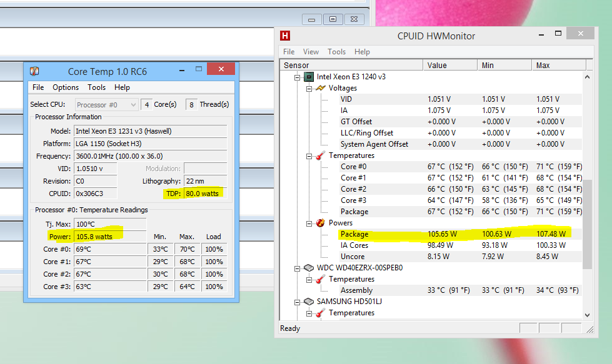The width and height of the screenshot is (612, 364).
Task: Click the Powers flame icon
Action: point(321,223)
